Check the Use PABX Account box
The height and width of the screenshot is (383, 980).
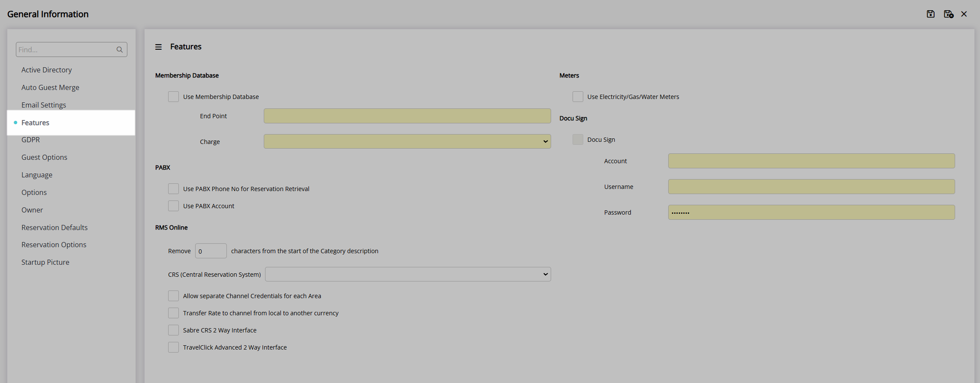(173, 206)
